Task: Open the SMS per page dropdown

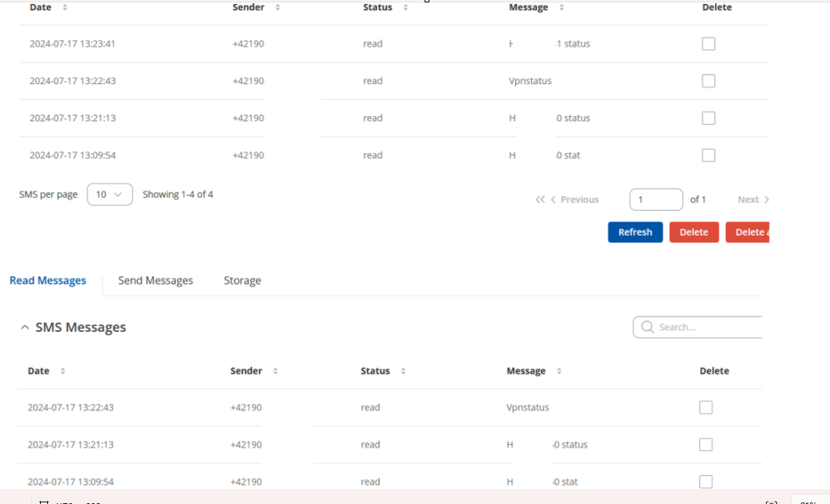Action: (110, 194)
